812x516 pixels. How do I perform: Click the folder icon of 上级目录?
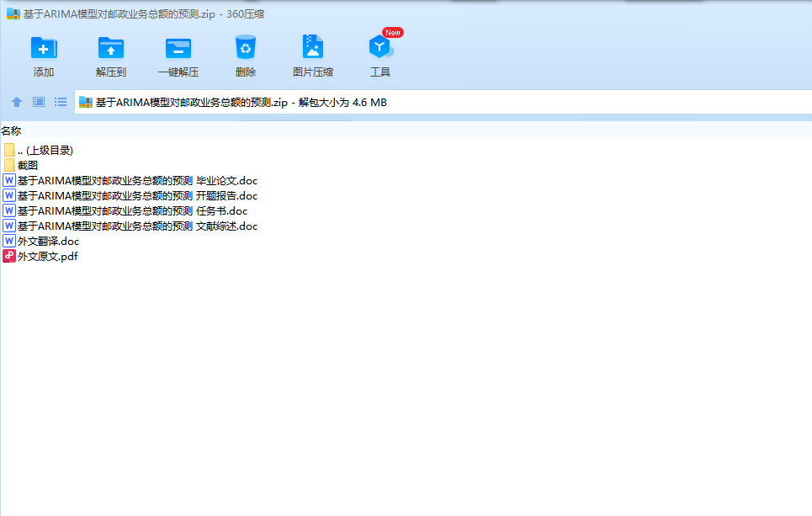click(x=9, y=150)
